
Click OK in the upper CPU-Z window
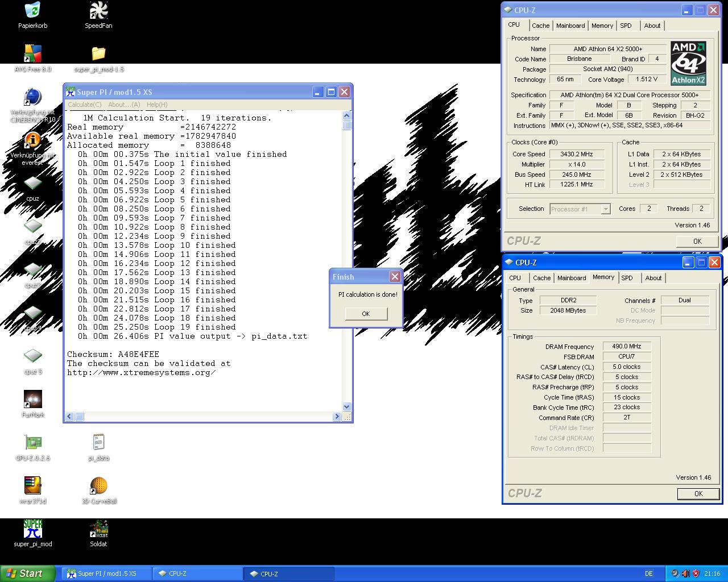(x=697, y=242)
